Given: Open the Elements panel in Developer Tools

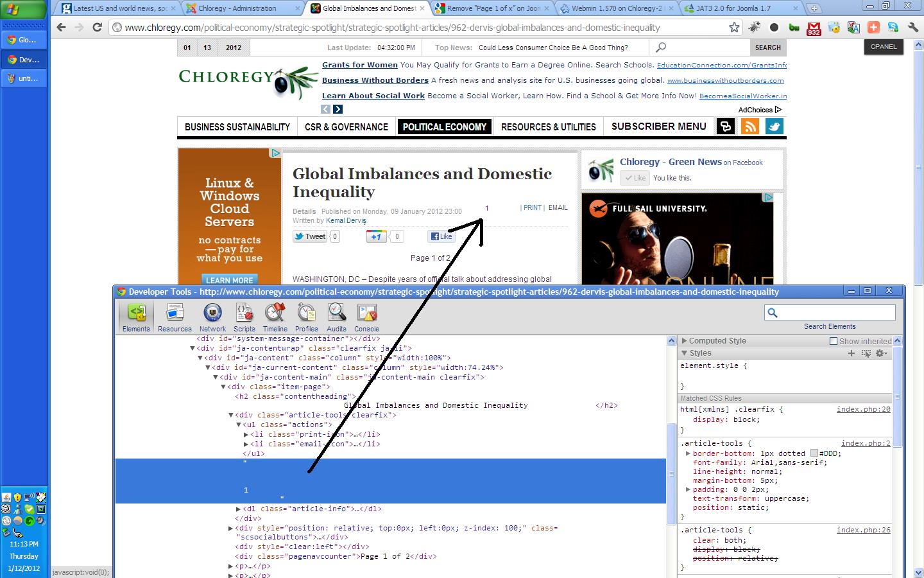Looking at the screenshot, I should tap(136, 317).
